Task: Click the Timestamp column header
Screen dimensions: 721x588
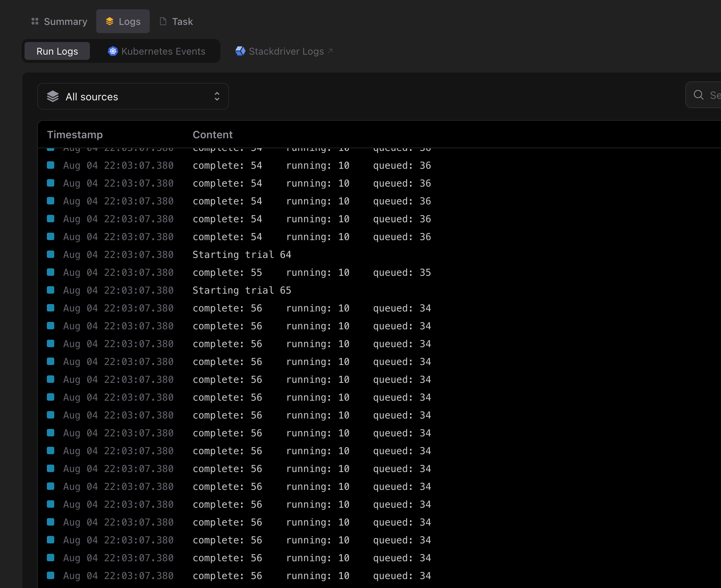Action: coord(75,135)
